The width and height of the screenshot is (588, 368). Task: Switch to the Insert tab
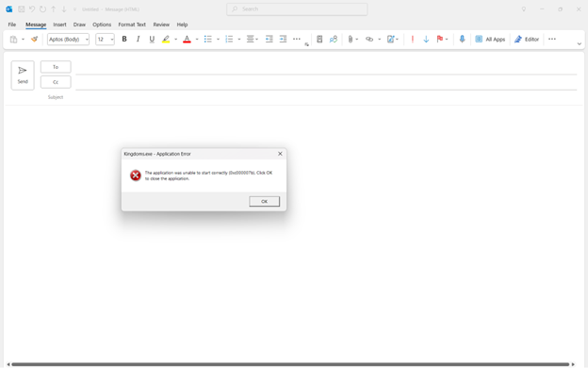pyautogui.click(x=59, y=25)
